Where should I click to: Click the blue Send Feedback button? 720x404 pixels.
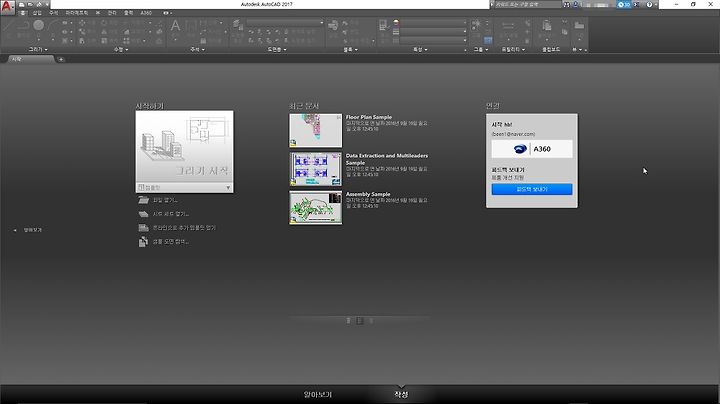click(532, 189)
